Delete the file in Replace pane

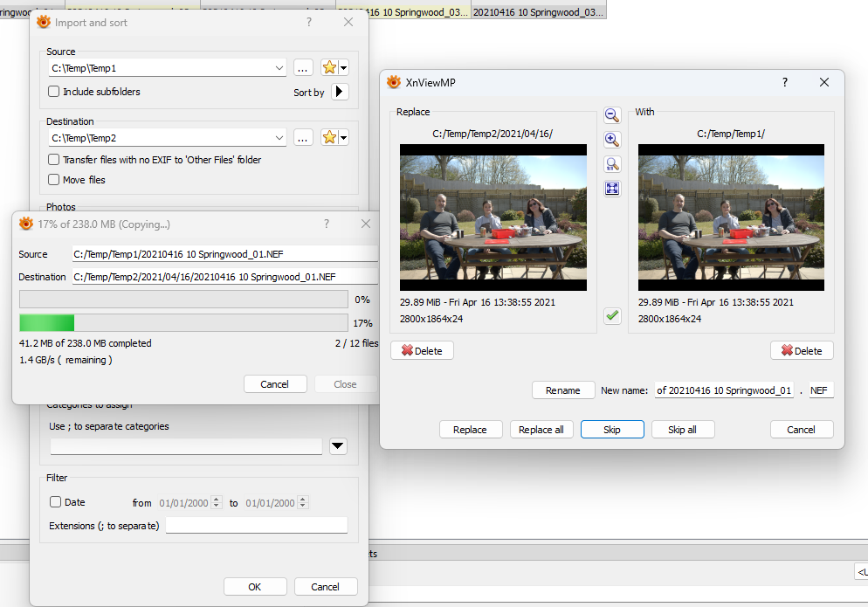pos(422,350)
